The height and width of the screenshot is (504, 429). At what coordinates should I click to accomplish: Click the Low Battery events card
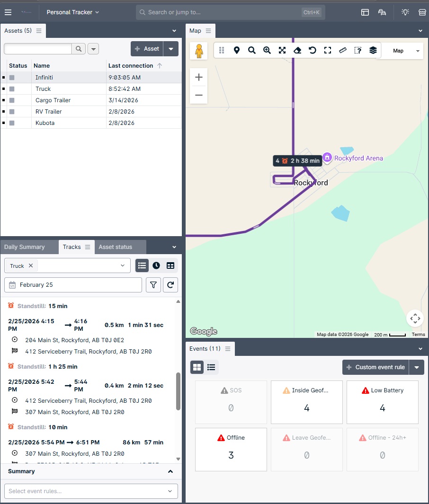[382, 402]
